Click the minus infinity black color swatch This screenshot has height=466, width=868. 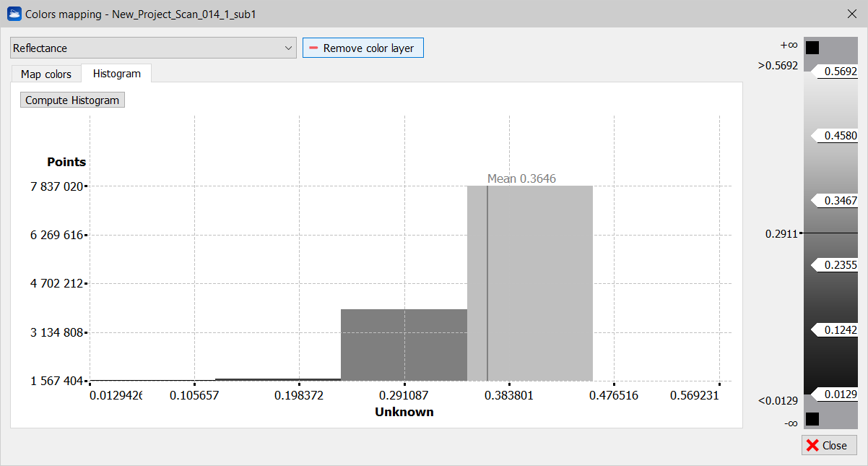point(812,418)
